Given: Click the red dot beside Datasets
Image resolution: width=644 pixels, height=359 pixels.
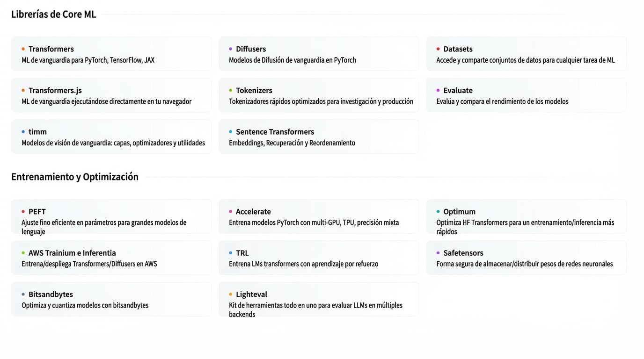Looking at the screenshot, I should click(x=438, y=49).
